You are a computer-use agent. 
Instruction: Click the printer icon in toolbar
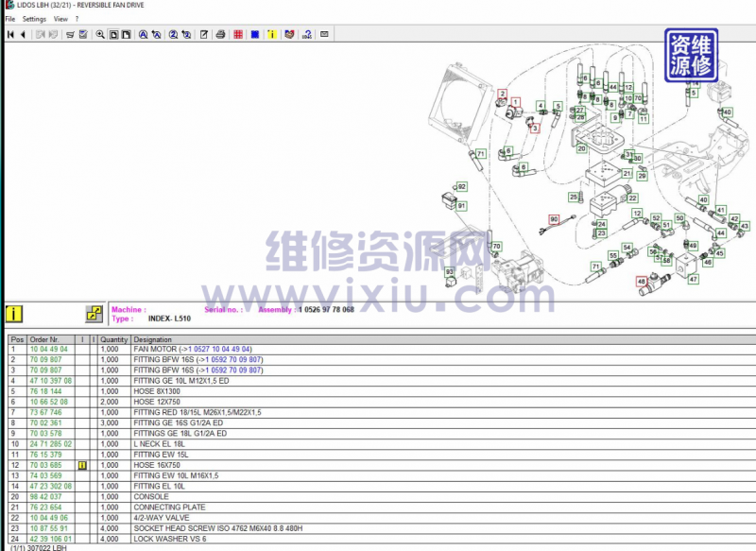point(220,35)
